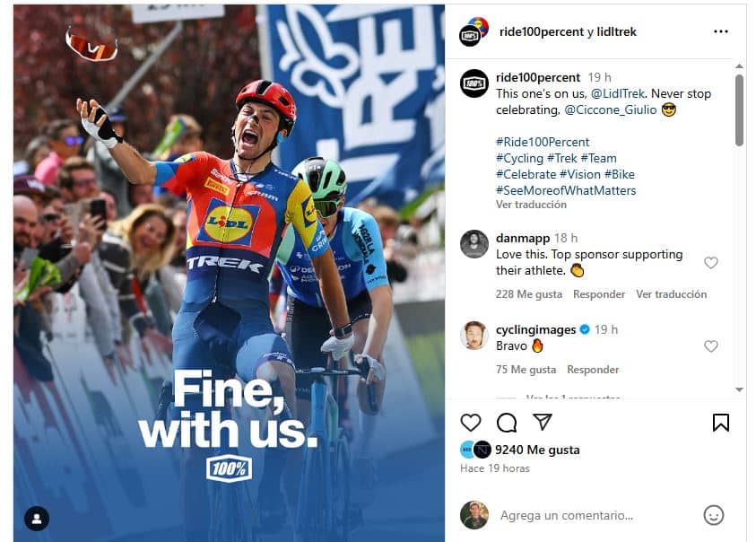Reply to danmapp's comment
Screen dimensions: 756x542
pos(599,294)
